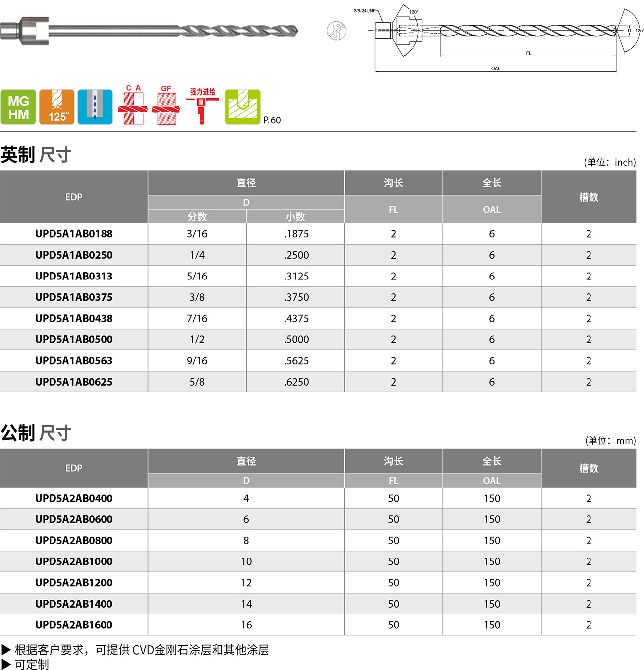
Task: Select part number UPD5A2AB1200
Action: [x=74, y=583]
